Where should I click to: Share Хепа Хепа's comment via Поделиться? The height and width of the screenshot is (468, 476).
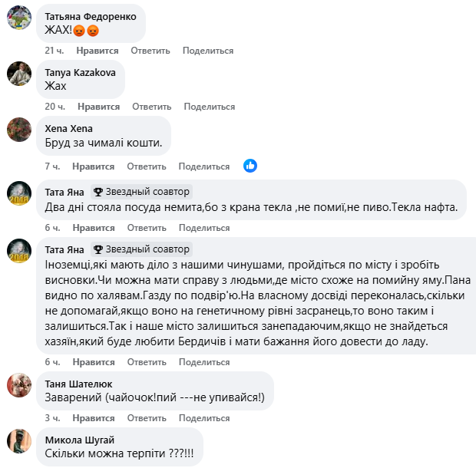(x=203, y=166)
